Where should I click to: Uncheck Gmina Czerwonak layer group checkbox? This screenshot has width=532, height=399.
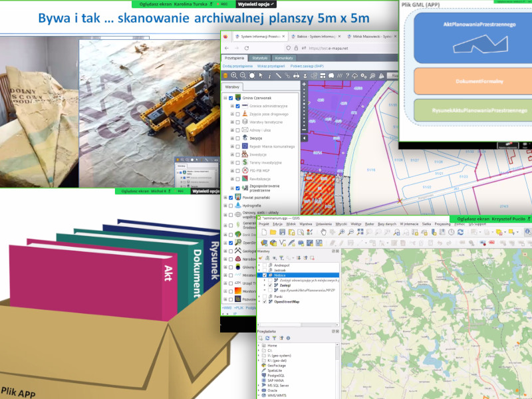pyautogui.click(x=231, y=98)
